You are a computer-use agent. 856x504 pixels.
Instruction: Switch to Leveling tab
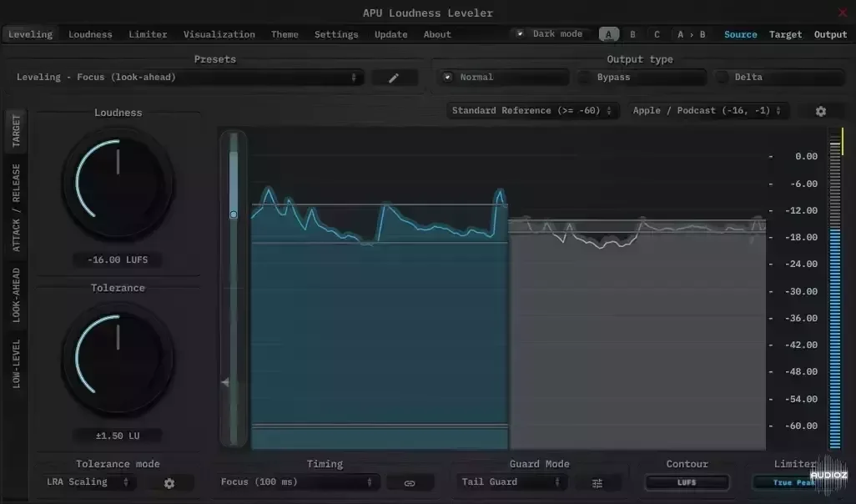pyautogui.click(x=31, y=34)
